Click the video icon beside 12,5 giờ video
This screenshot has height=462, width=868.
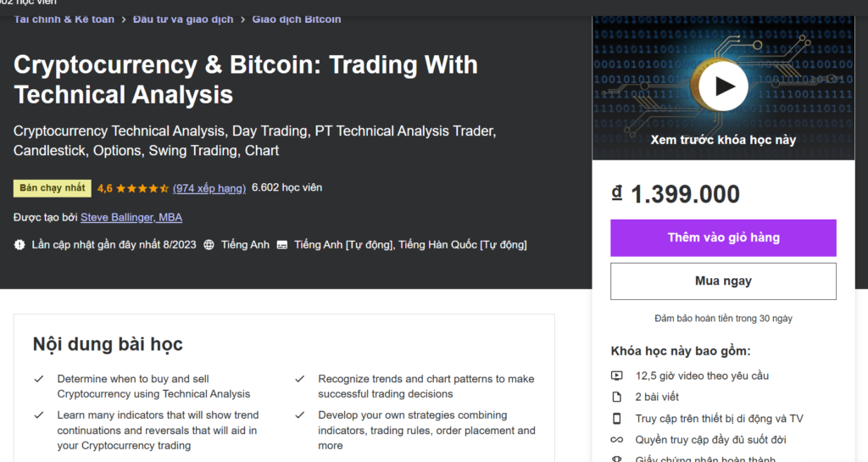(x=617, y=376)
